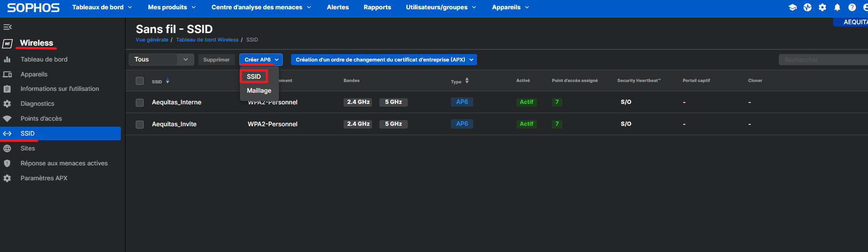This screenshot has width=868, height=252.
Task: Click the shield icon for Réponse aux menaces actives
Action: point(7,163)
